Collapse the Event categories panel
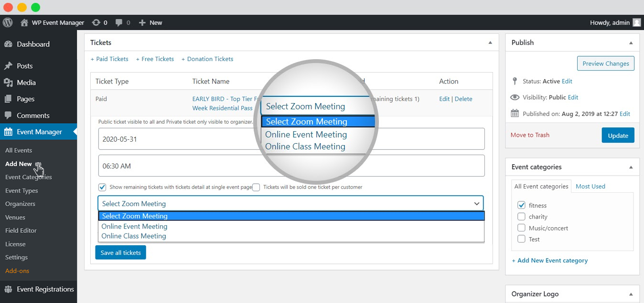Image resolution: width=644 pixels, height=303 pixels. point(631,167)
